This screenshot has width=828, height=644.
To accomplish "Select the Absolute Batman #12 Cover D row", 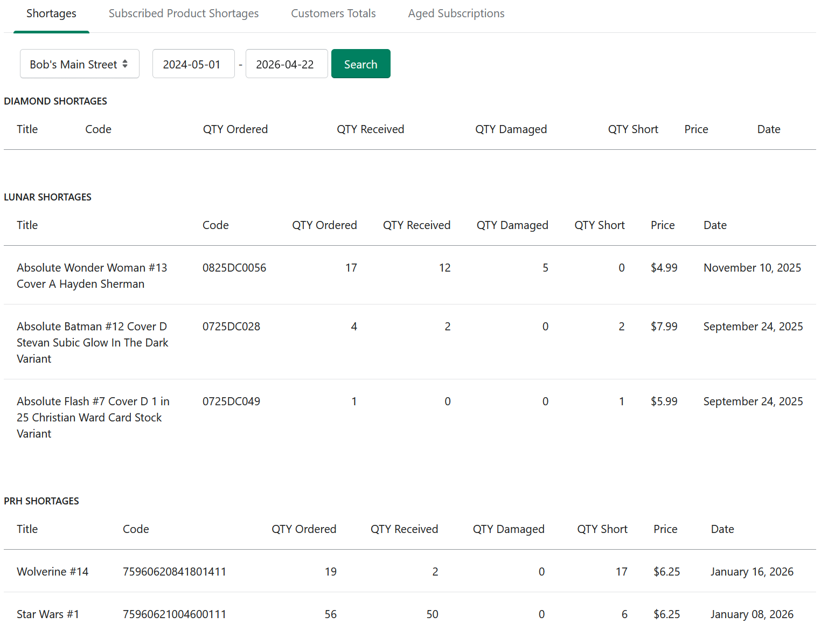I will click(x=410, y=342).
